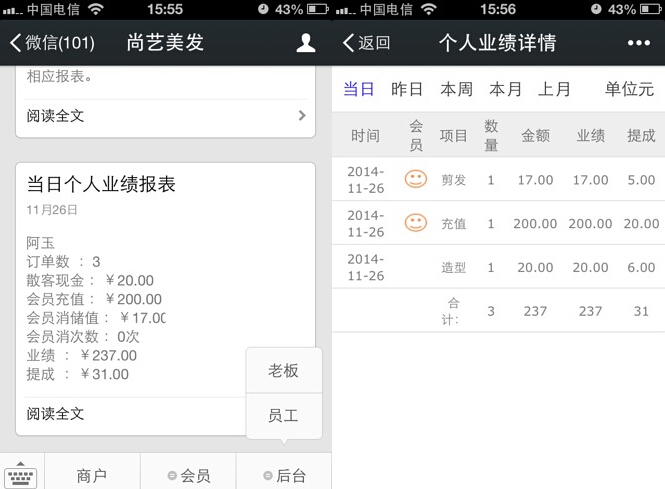The height and width of the screenshot is (489, 665).
Task: Open the three-dots more options menu
Action: pos(639,43)
